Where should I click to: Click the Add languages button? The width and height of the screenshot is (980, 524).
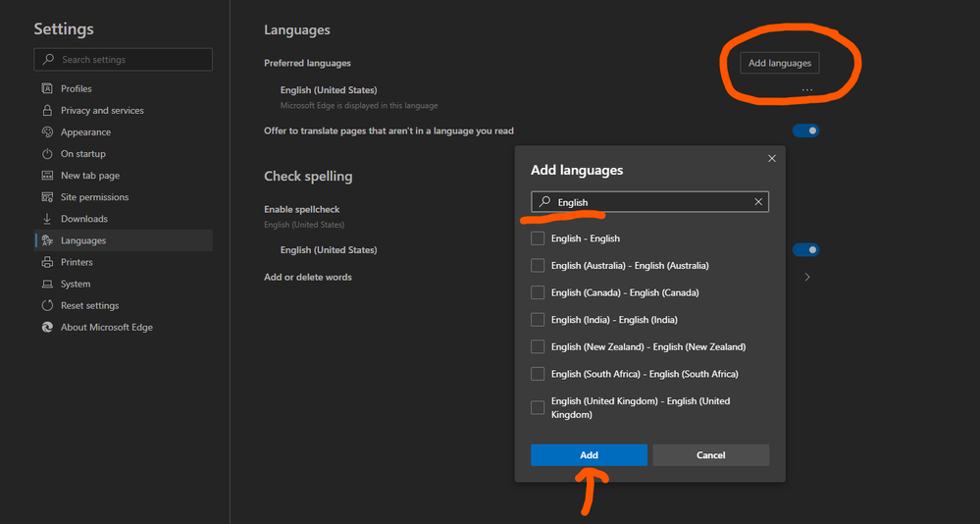tap(779, 63)
